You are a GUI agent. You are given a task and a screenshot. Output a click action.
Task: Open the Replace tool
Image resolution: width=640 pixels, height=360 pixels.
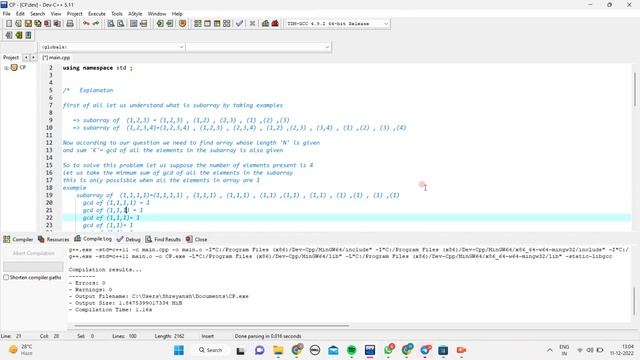[x=121, y=24]
